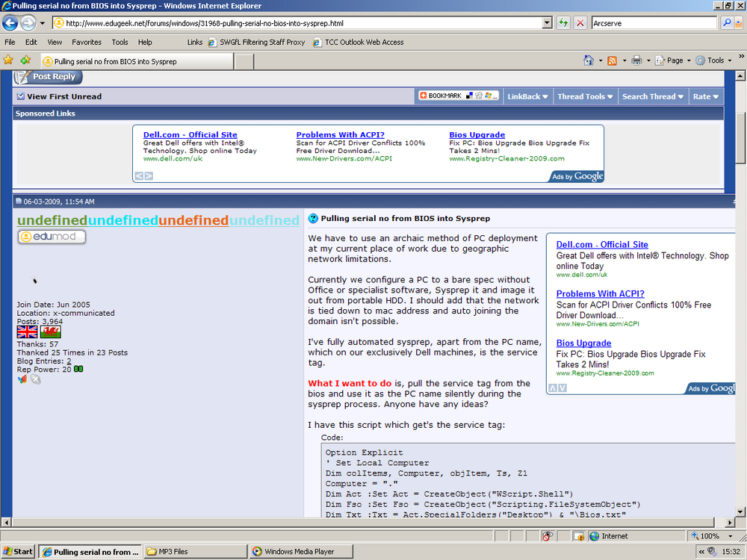Click the next ads arrow in sponsored banner
747x560 pixels.
[149, 175]
